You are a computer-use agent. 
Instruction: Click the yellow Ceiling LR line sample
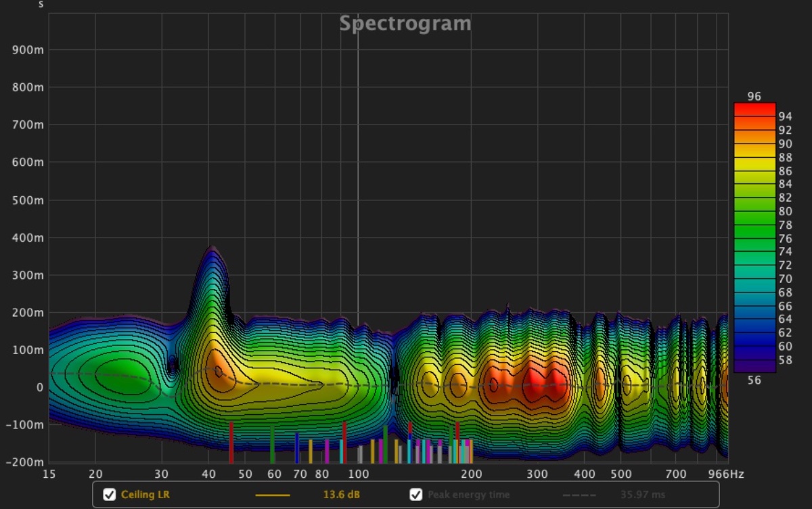click(273, 495)
